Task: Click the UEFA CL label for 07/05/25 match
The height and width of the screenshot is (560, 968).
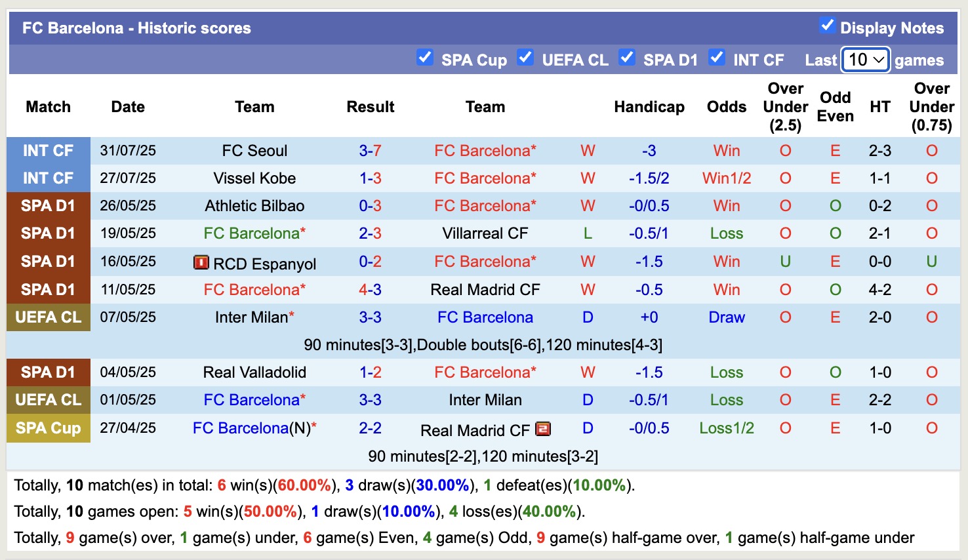Action: [x=49, y=317]
